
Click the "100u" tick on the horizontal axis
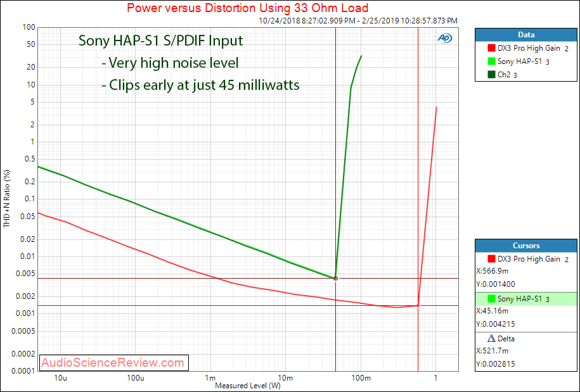135,378
